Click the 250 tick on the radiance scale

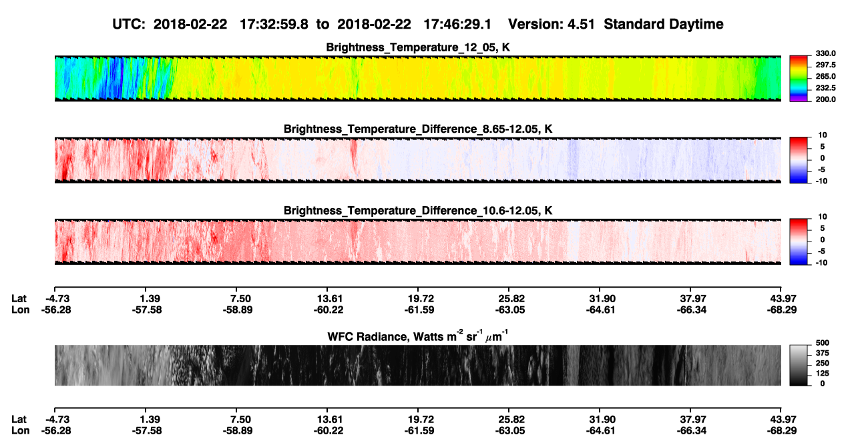tap(824, 364)
